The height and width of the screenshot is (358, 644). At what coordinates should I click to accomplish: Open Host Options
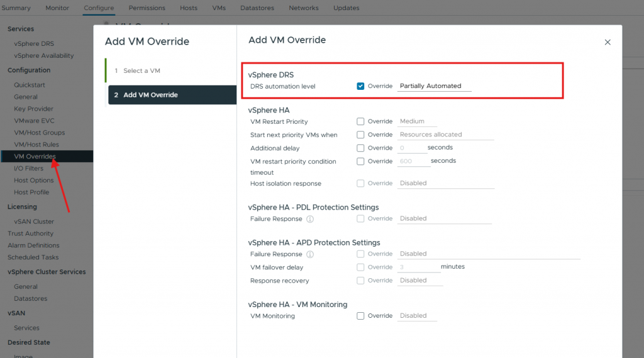(x=34, y=180)
